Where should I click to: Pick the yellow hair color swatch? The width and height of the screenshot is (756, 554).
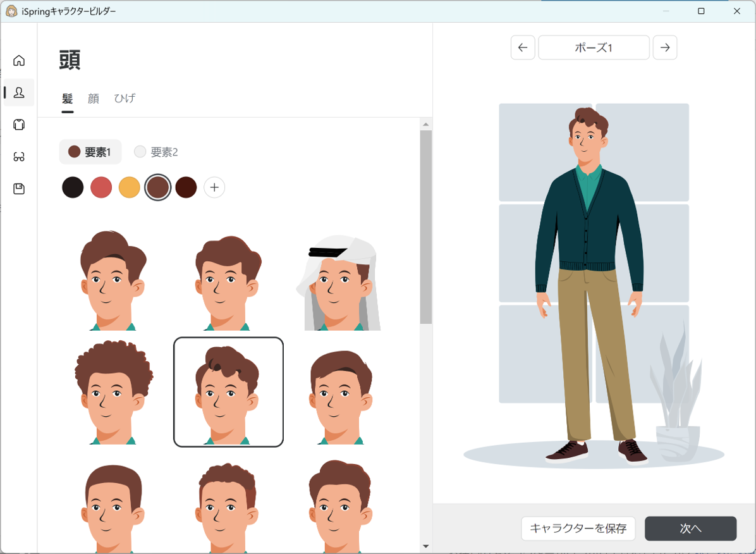tap(130, 187)
